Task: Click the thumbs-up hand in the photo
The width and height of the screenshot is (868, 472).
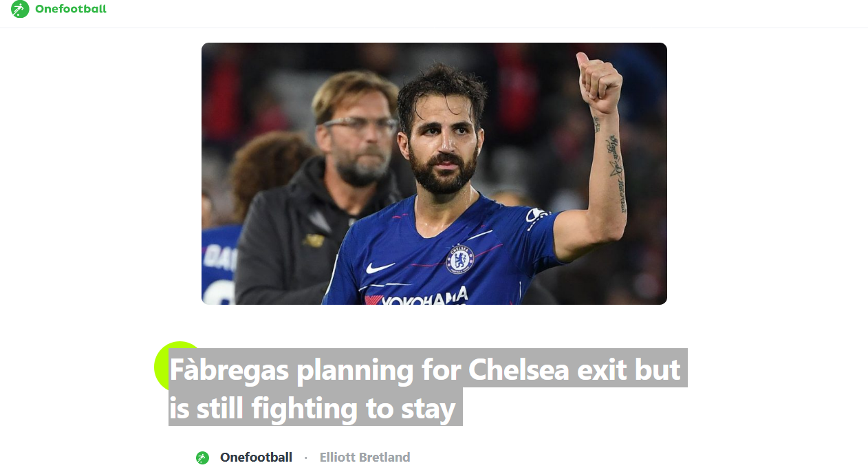Action: [x=599, y=83]
